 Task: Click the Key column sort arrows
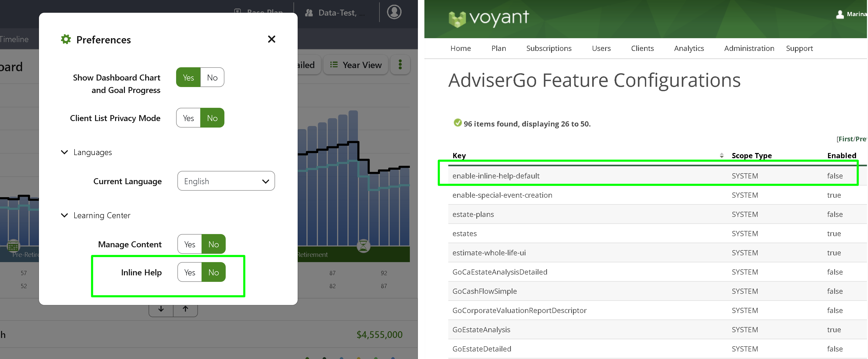(x=722, y=155)
